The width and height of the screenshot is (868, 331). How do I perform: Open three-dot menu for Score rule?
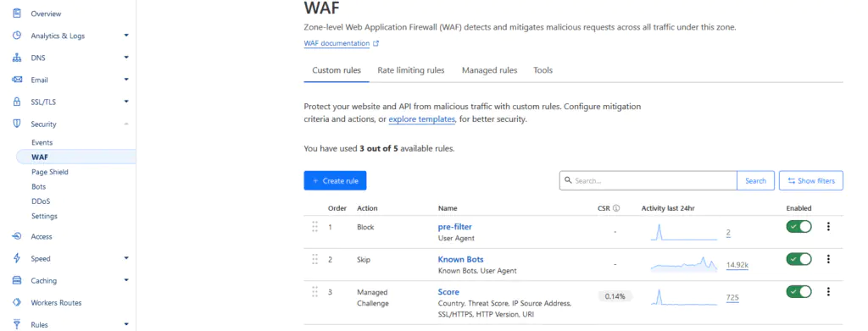pos(828,292)
